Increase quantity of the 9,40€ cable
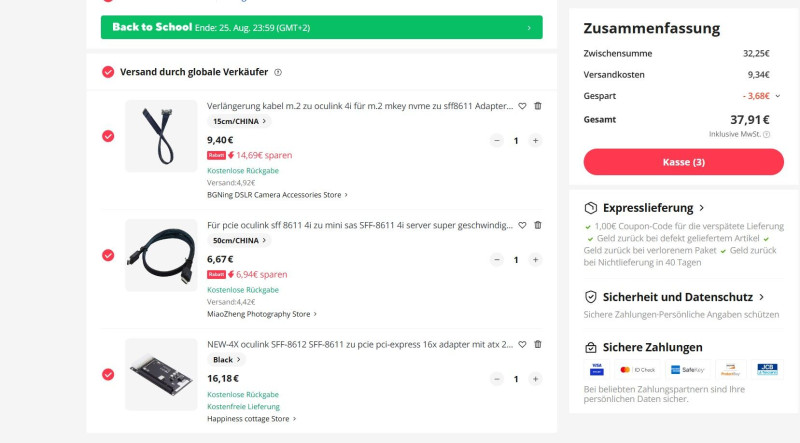800x443 pixels. tap(535, 141)
